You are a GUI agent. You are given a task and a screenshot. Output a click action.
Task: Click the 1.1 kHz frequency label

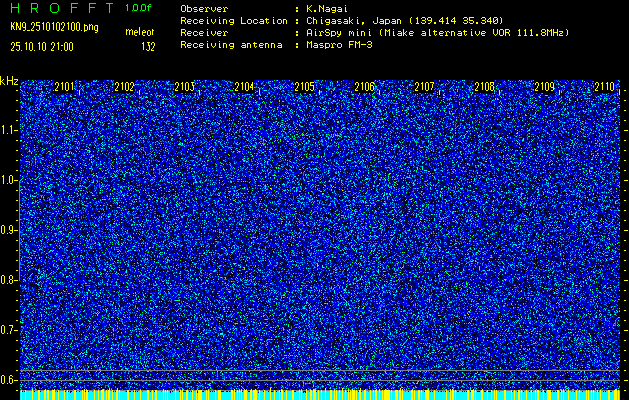coord(9,130)
